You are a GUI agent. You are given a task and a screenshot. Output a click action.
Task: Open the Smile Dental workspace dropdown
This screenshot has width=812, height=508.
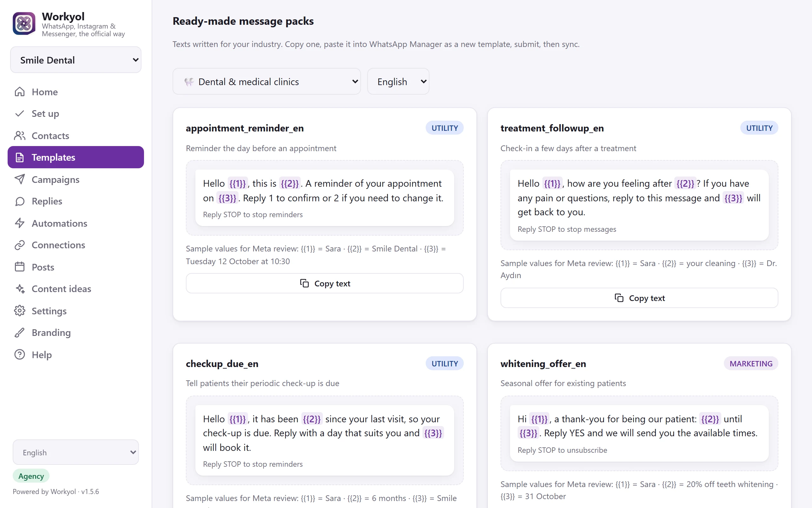[x=76, y=60]
